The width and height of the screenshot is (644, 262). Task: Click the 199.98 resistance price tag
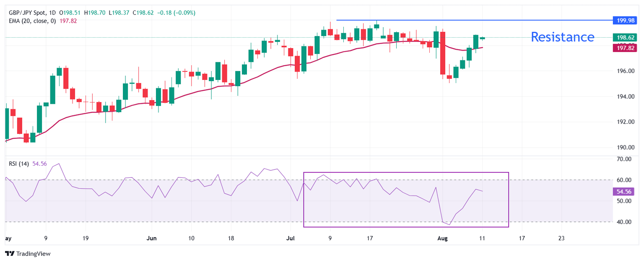point(625,20)
